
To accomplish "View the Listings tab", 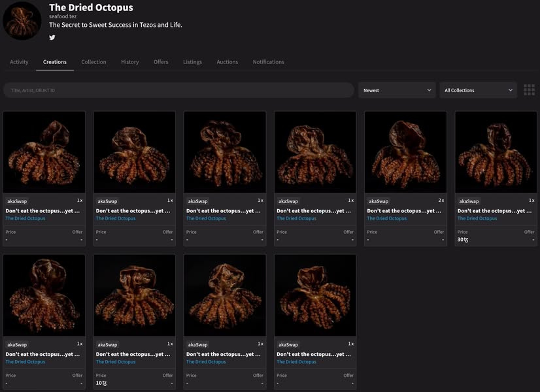I will pyautogui.click(x=192, y=62).
